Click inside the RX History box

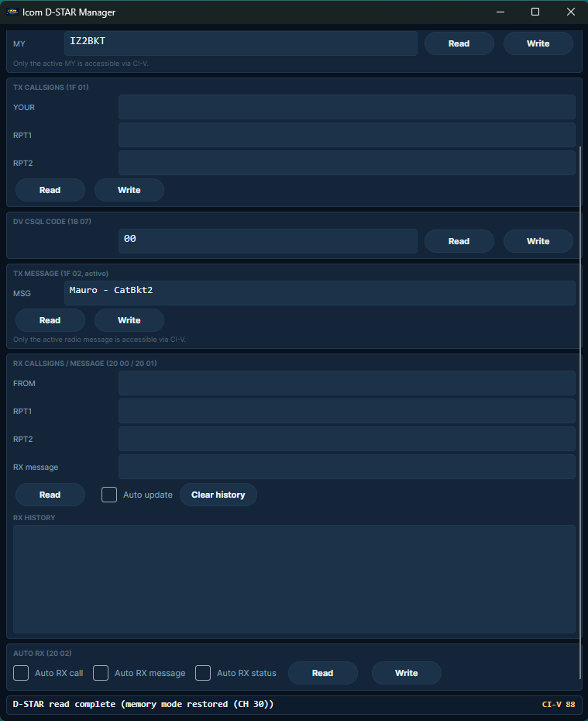point(294,579)
